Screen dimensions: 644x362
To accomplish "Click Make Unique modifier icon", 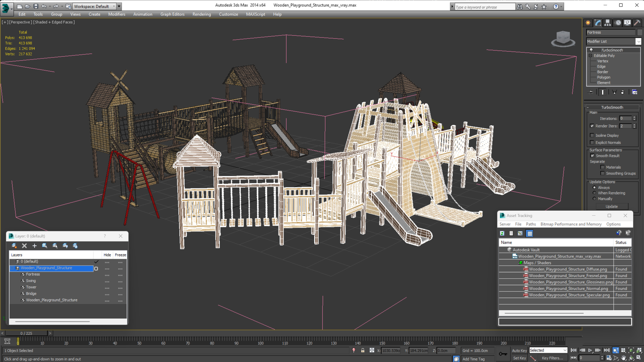I will (x=614, y=92).
